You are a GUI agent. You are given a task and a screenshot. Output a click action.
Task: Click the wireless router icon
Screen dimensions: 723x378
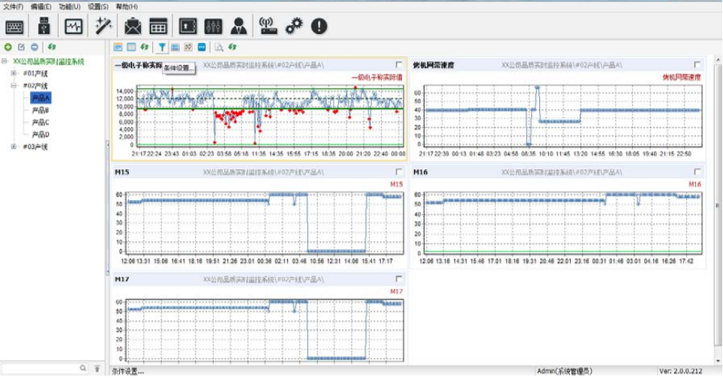pyautogui.click(x=268, y=26)
